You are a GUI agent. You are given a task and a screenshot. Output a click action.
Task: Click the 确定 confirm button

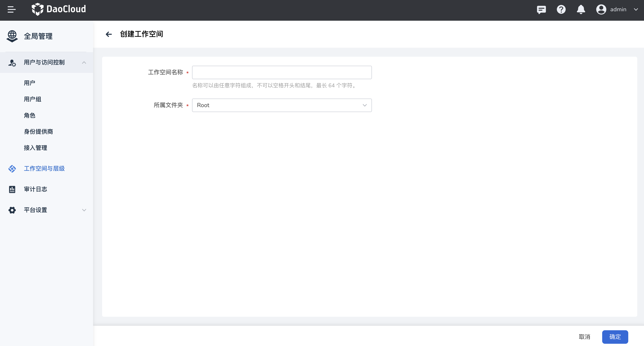(615, 337)
